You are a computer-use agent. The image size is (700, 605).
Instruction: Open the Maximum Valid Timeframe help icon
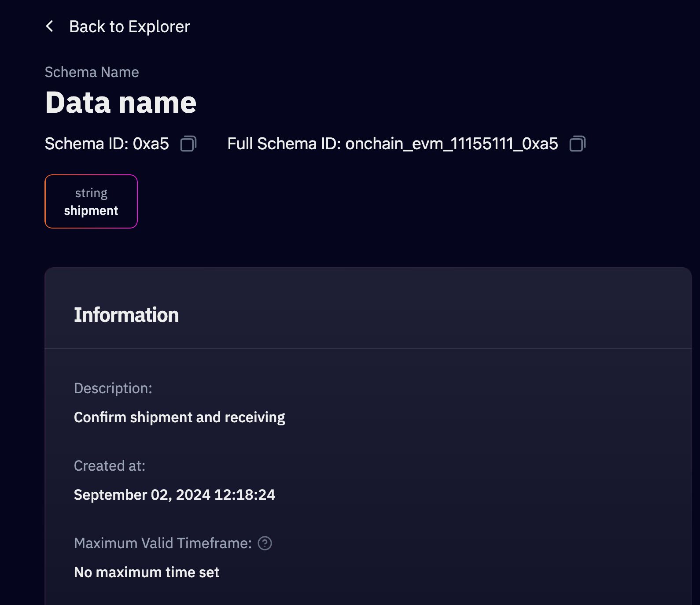click(x=265, y=543)
